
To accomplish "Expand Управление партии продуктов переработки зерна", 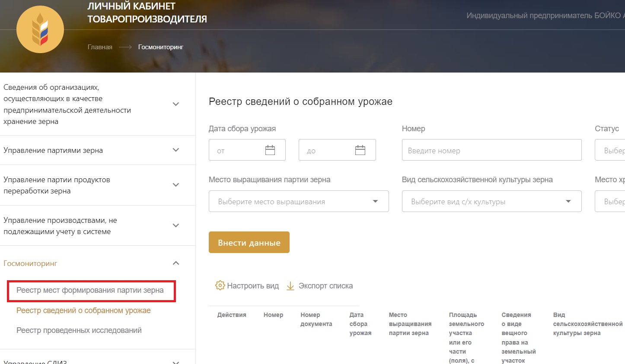I will click(x=176, y=185).
